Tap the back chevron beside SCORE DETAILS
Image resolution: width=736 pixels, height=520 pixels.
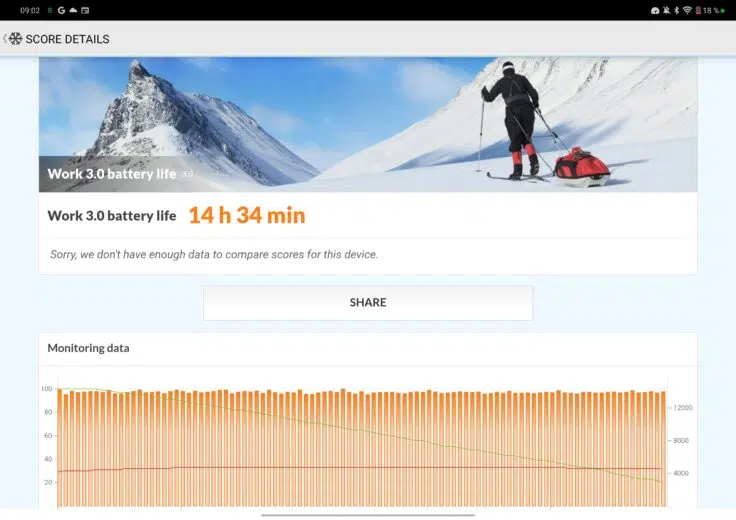pos(5,39)
